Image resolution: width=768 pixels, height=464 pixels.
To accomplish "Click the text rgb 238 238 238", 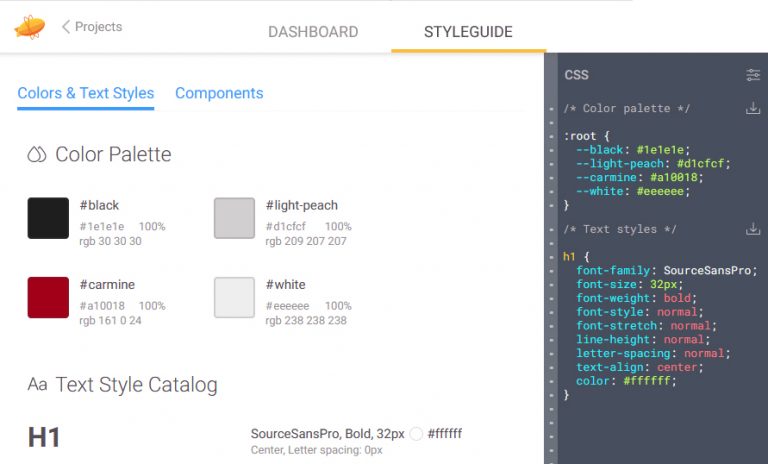I will 306,320.
